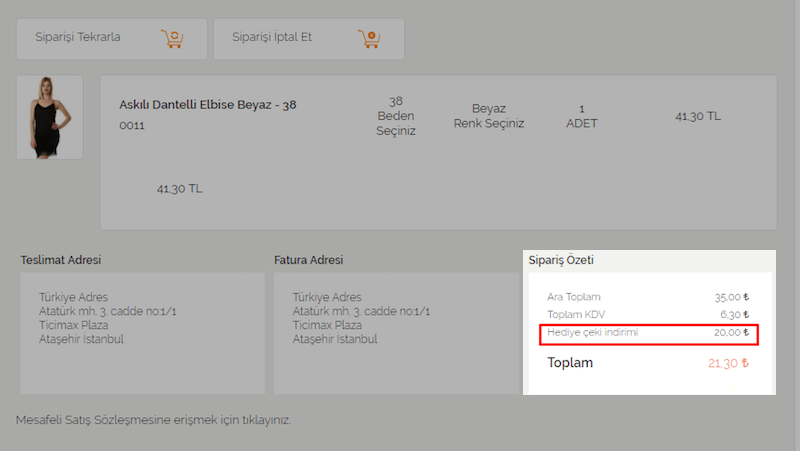The image size is (800, 451).
Task: Click the Ara Toplam row
Action: pos(648,297)
